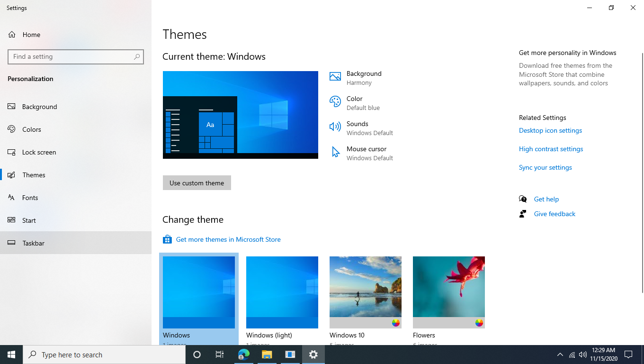The height and width of the screenshot is (364, 644).
Task: Open the Settings gear on taskbar
Action: coord(313,355)
